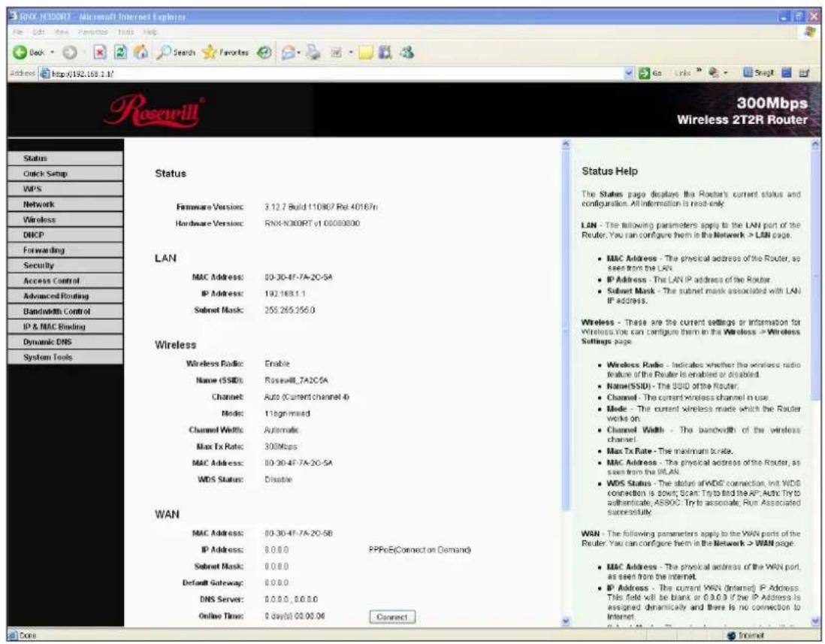
Task: Open System Tools in the sidebar
Action: pyautogui.click(x=65, y=357)
